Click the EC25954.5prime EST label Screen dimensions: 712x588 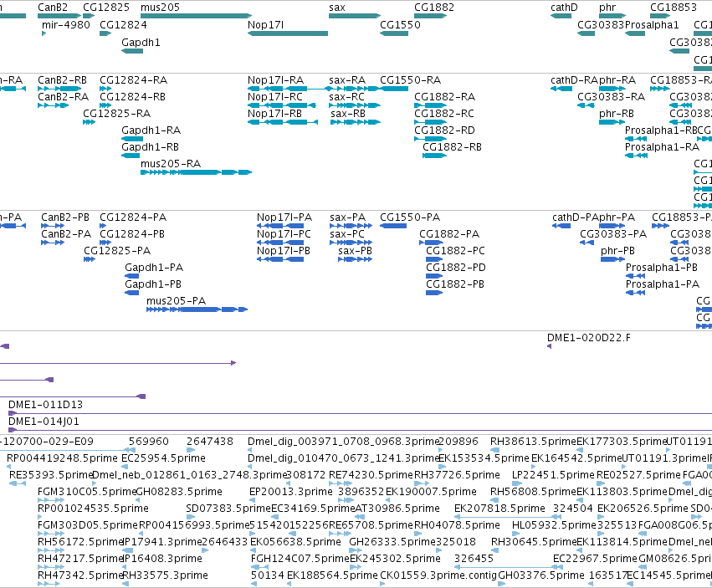pos(163,458)
